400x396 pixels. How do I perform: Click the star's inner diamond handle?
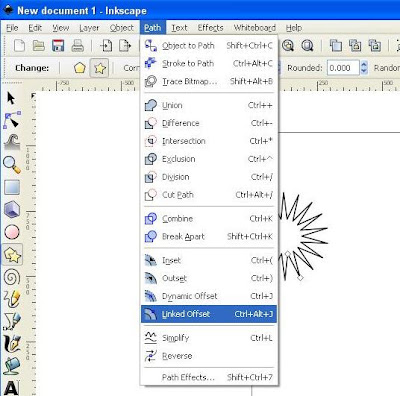tap(288, 254)
